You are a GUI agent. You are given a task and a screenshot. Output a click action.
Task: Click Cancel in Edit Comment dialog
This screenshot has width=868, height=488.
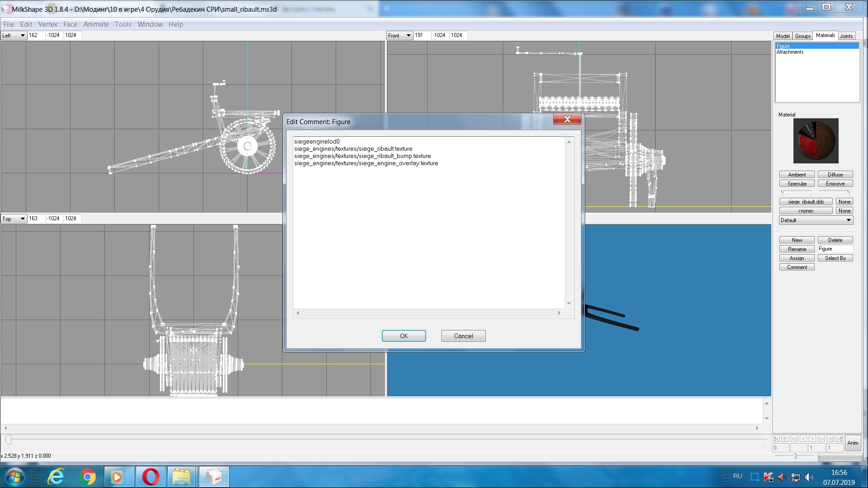[x=463, y=336]
